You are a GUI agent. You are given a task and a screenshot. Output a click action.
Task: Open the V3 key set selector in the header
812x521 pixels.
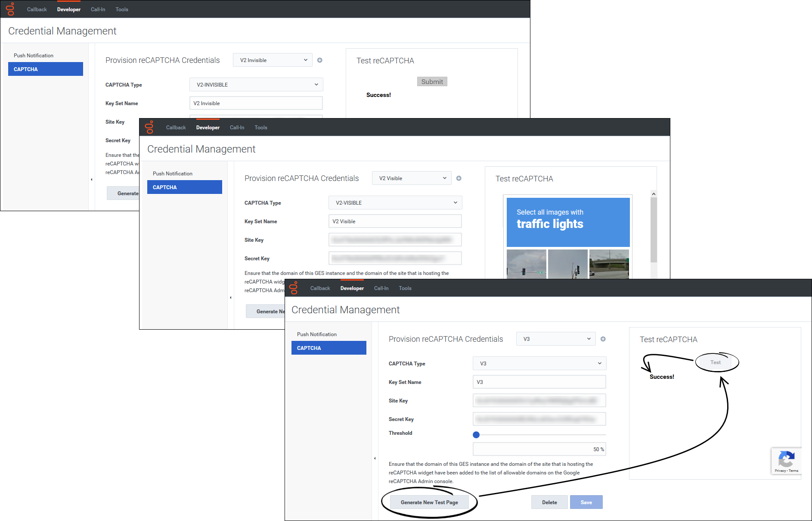(555, 339)
